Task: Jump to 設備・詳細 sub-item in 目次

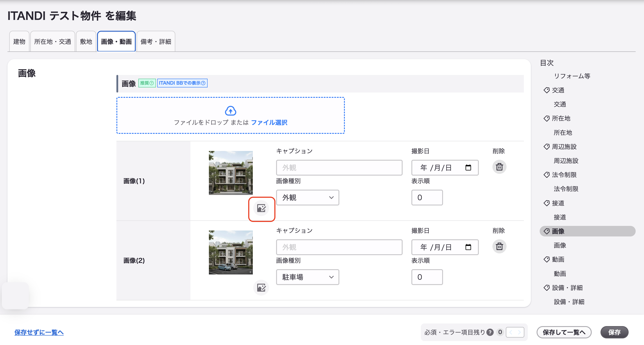Action: pyautogui.click(x=569, y=302)
